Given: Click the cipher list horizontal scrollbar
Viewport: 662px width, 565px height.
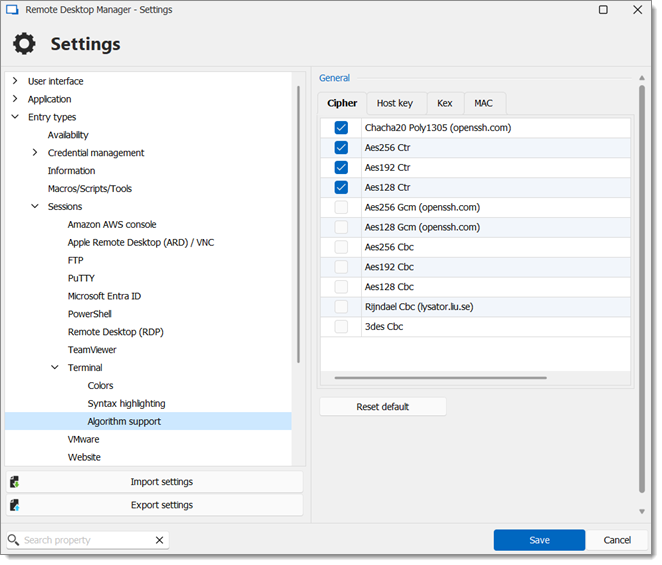Looking at the screenshot, I should point(440,378).
